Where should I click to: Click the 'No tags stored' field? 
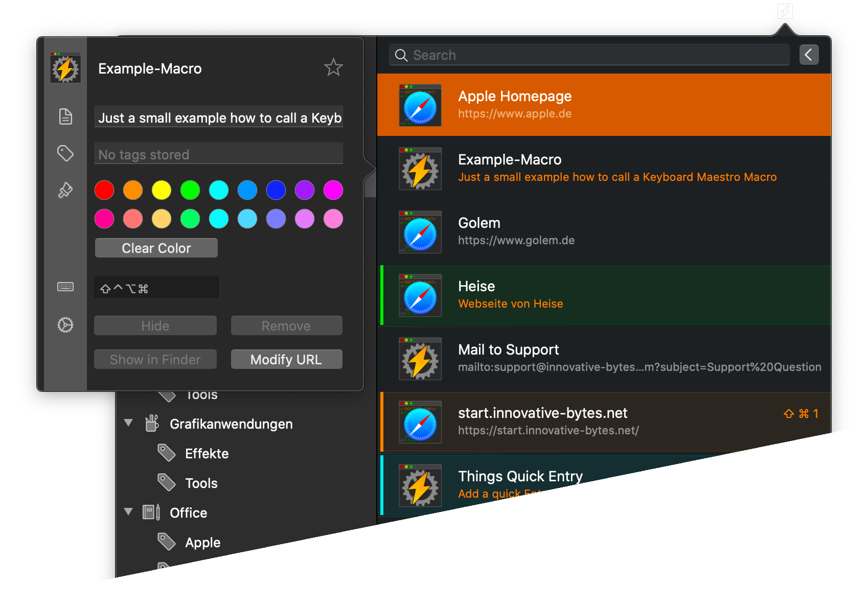pos(219,154)
